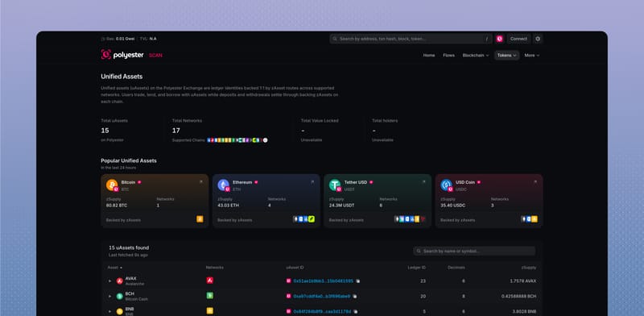Sort by the Asset column header

tap(114, 268)
